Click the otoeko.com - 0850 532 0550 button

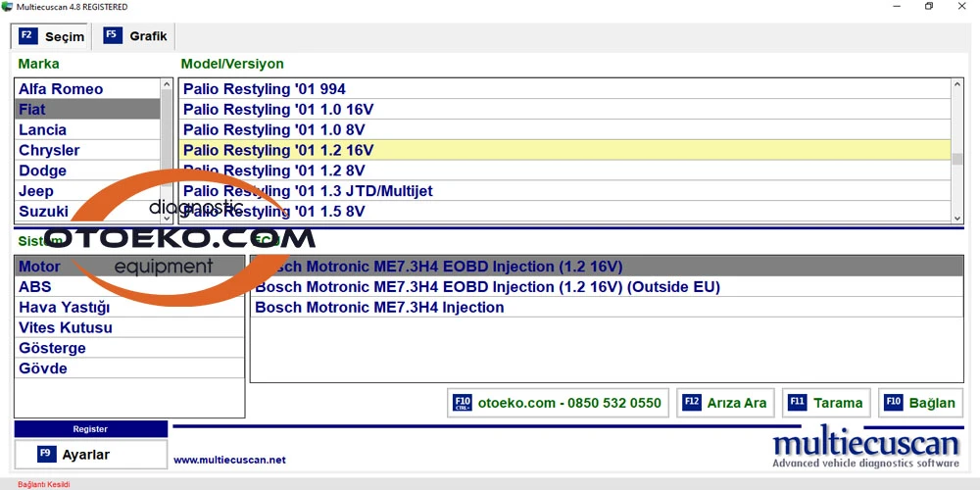click(x=559, y=403)
